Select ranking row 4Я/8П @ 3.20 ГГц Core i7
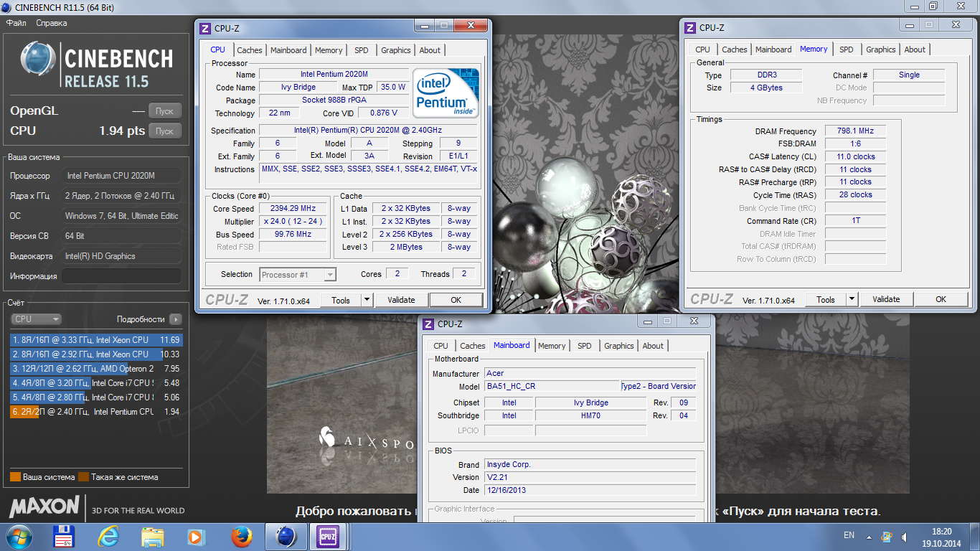 pyautogui.click(x=96, y=383)
